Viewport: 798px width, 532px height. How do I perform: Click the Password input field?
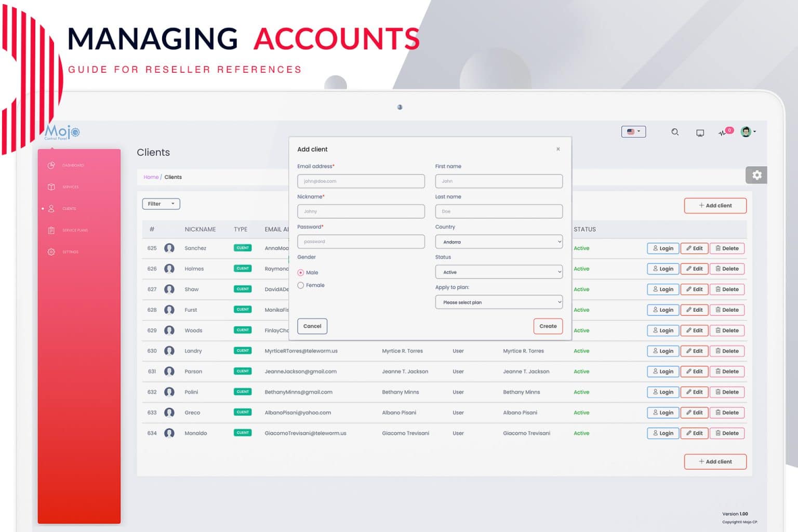pyautogui.click(x=361, y=242)
